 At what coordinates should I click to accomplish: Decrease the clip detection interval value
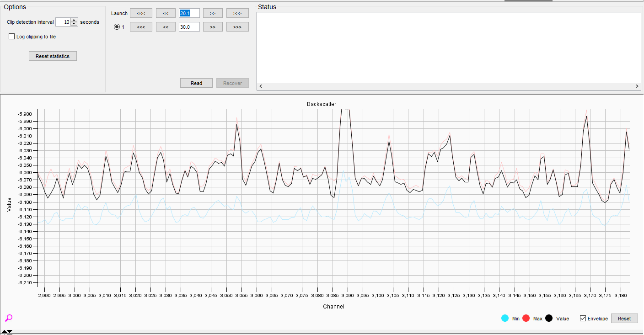click(74, 24)
